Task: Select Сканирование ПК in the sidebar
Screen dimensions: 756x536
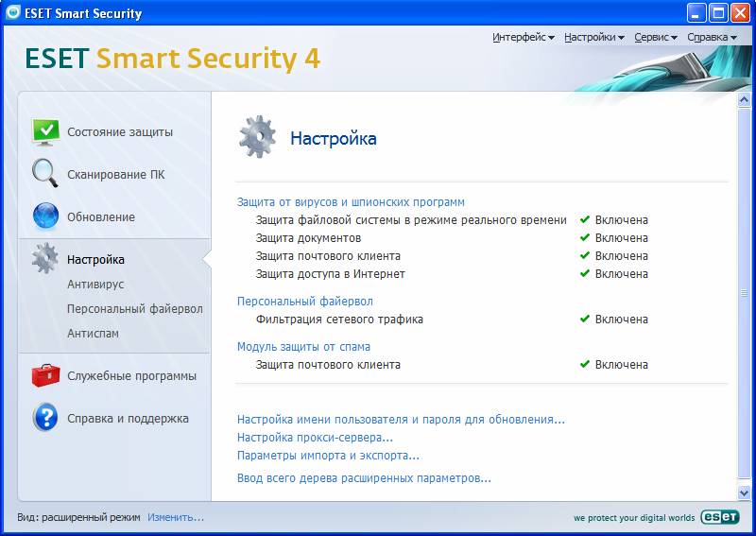Action: point(115,175)
